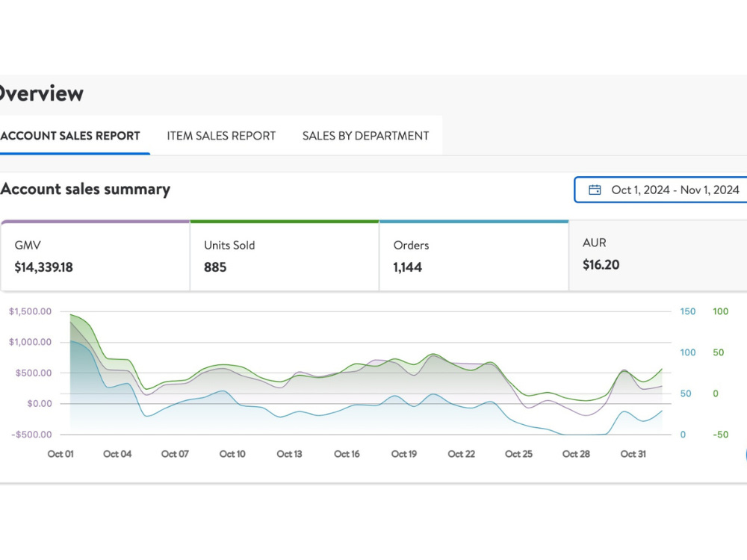The image size is (747, 560).
Task: Click the $14,339.18 GMV value
Action: point(44,267)
